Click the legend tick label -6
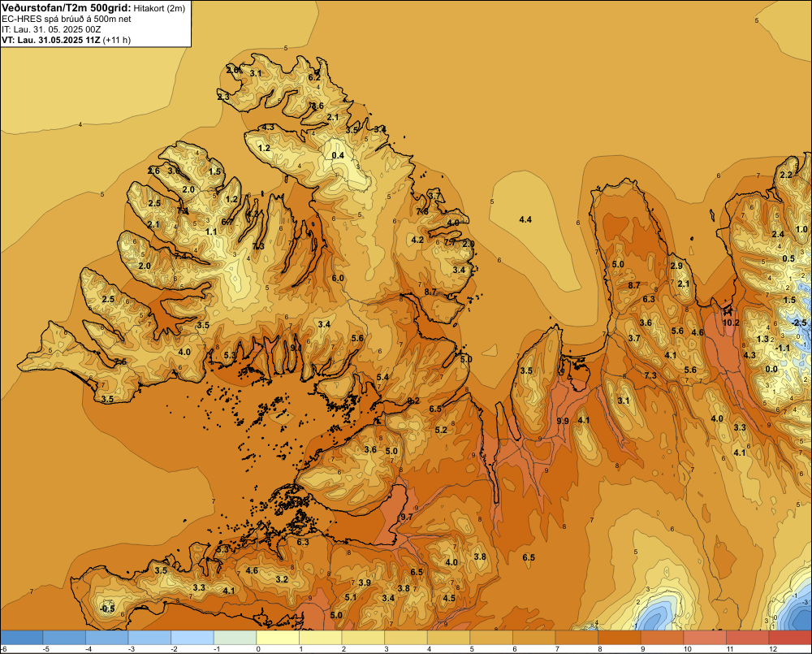Screen dimensions: 812x654 coord(4,649)
